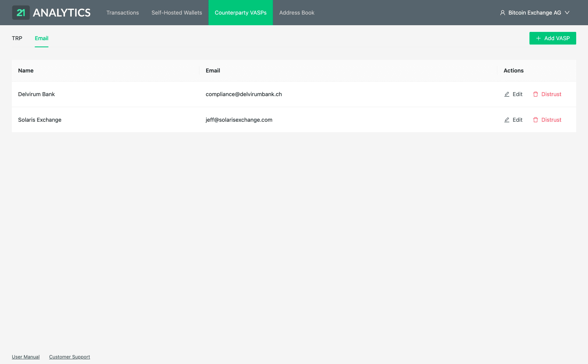Click the trash Distrust icon for Solaris Exchange
Viewport: 588px width, 364px height.
coord(536,120)
